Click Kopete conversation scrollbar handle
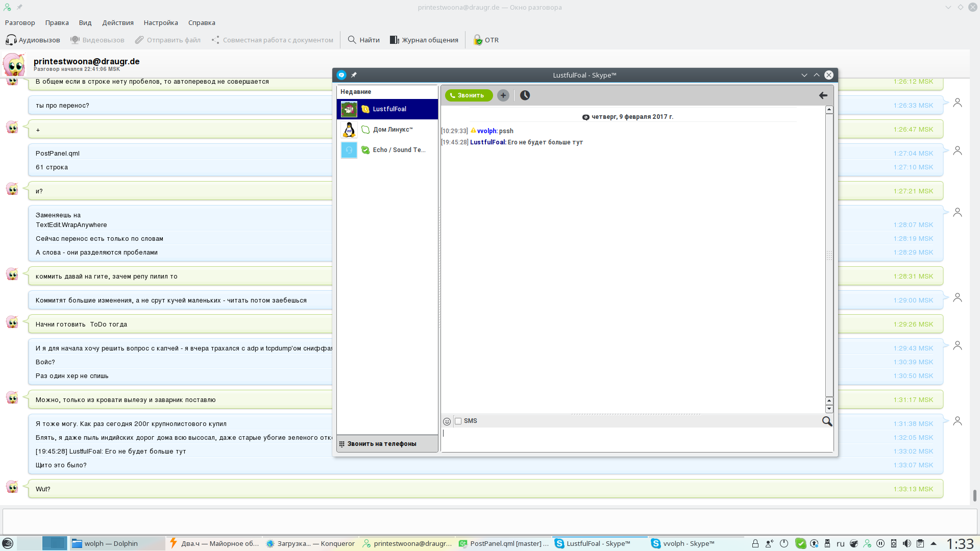This screenshot has width=980, height=551. [x=974, y=495]
